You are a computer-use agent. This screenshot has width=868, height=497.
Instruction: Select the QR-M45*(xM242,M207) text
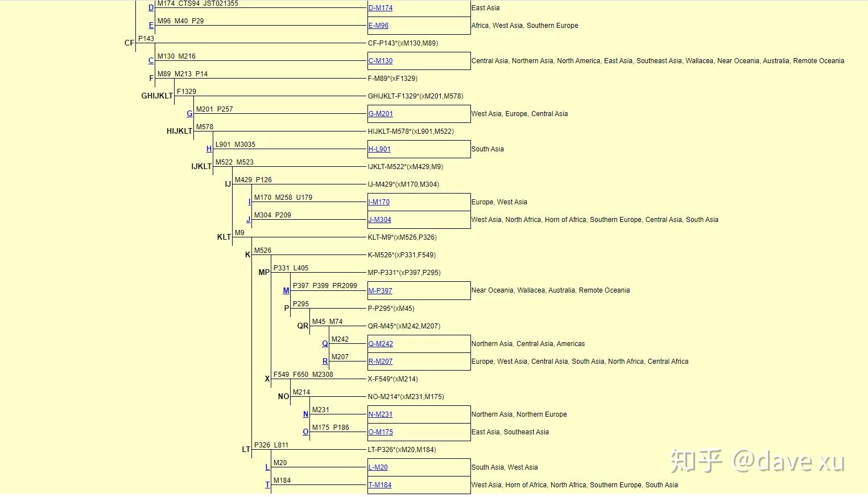[x=404, y=326]
